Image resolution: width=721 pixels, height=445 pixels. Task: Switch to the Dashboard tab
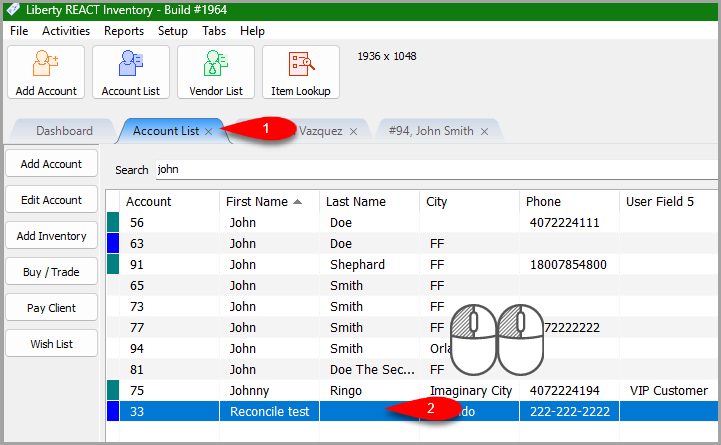pyautogui.click(x=64, y=131)
